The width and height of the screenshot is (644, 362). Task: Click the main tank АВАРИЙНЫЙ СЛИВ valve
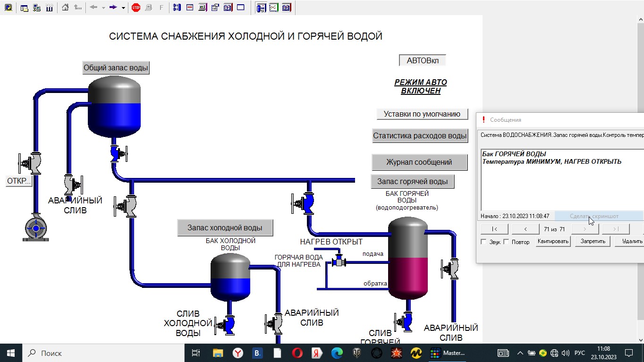[x=73, y=184]
